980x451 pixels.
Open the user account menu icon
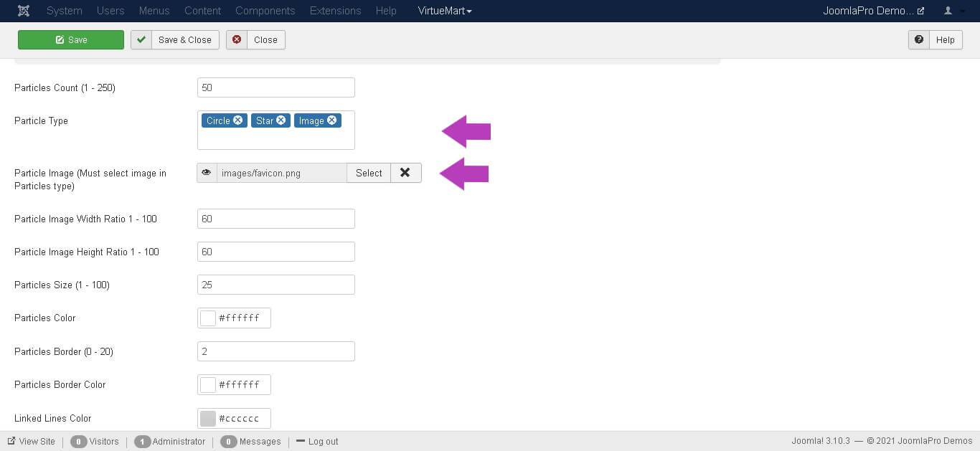tap(953, 11)
